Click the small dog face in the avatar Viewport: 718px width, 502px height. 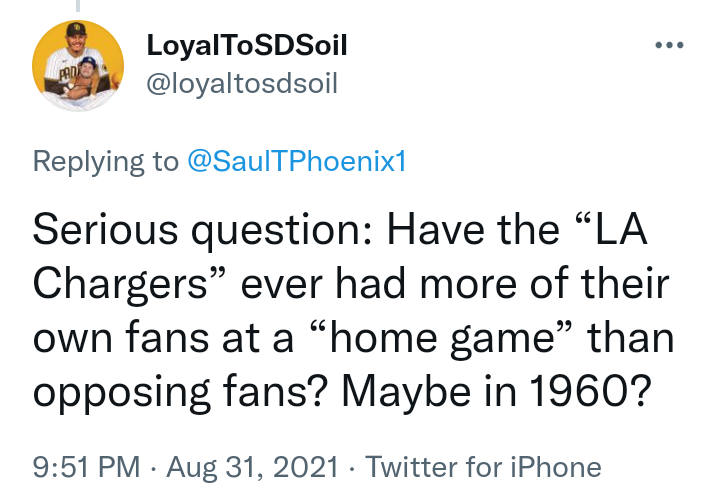(87, 70)
